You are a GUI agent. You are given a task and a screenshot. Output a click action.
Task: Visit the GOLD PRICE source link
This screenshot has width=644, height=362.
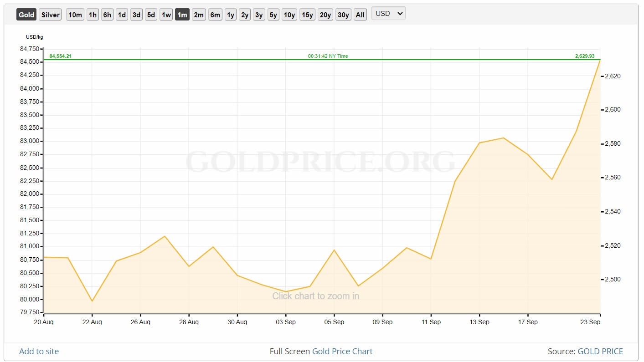(x=600, y=351)
